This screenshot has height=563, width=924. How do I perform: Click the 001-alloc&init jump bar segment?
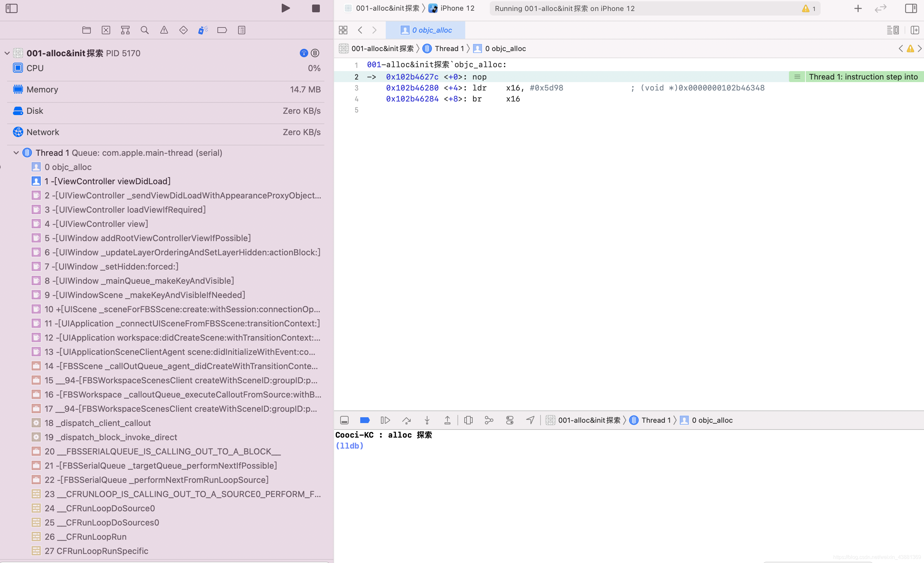coord(376,48)
